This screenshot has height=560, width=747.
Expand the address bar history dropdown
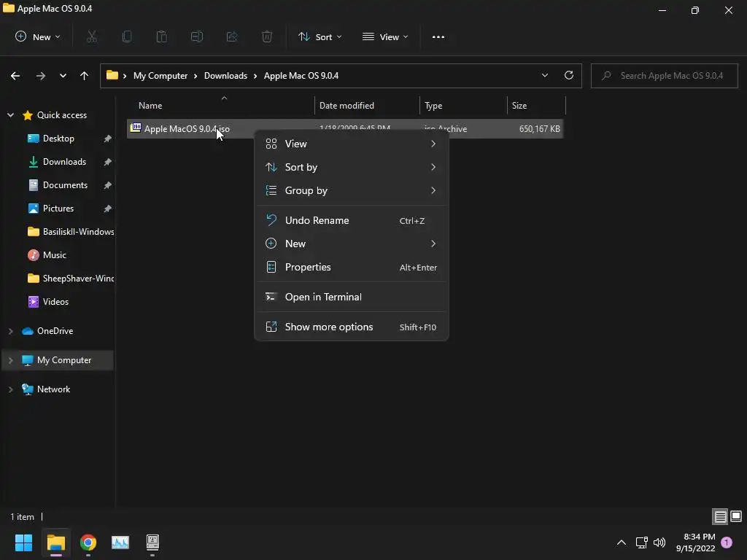(x=544, y=76)
